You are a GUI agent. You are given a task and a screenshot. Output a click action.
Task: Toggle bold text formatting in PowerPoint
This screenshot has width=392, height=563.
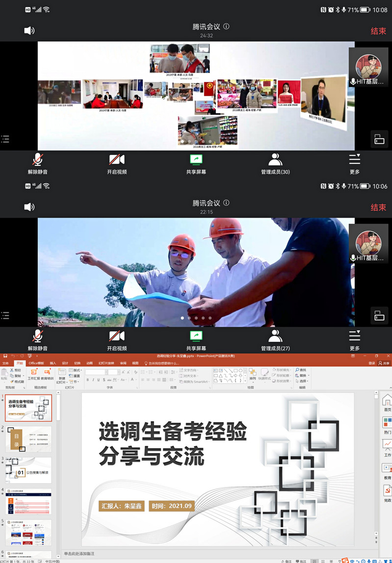click(87, 380)
